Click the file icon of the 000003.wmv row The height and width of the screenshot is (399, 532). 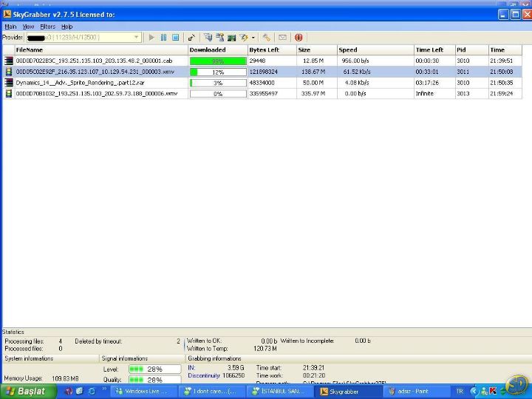coord(9,72)
